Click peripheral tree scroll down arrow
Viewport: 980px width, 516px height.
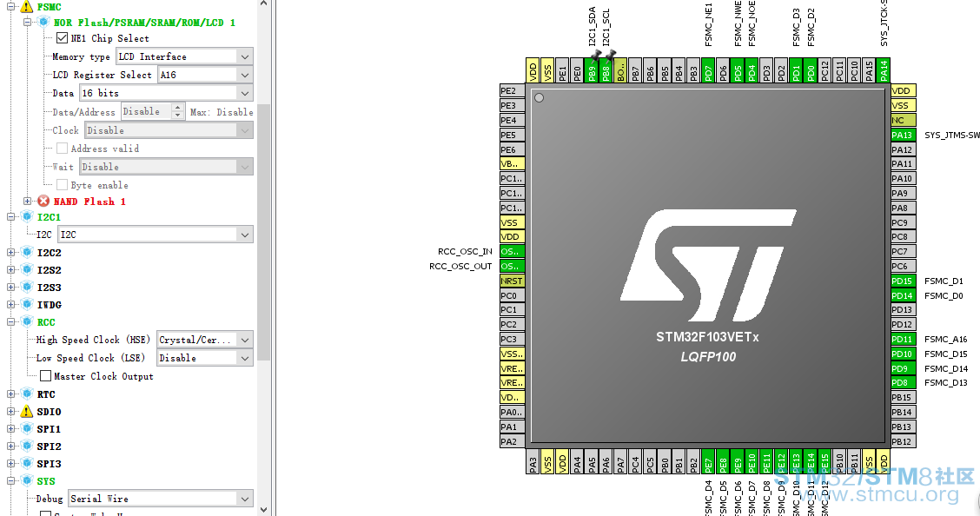tap(263, 510)
